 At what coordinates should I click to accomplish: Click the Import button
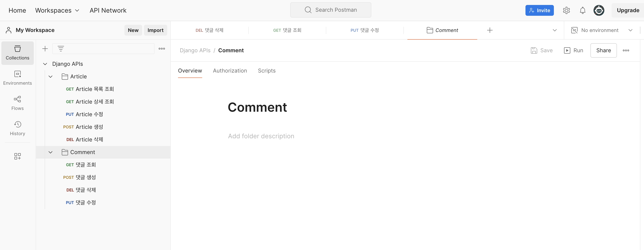click(155, 30)
